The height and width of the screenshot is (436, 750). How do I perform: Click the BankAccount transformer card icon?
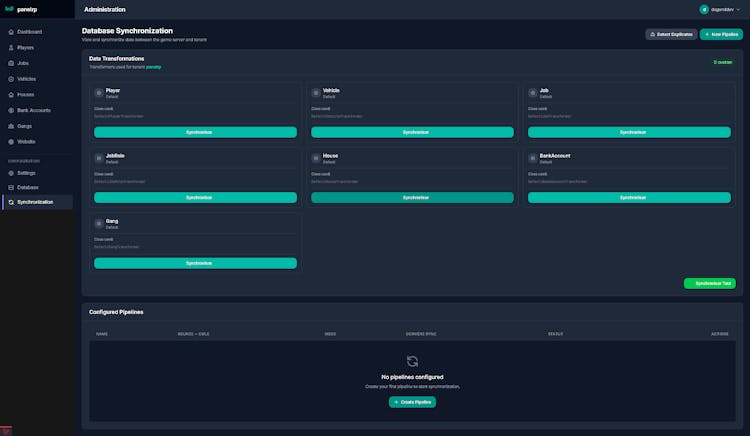point(532,158)
